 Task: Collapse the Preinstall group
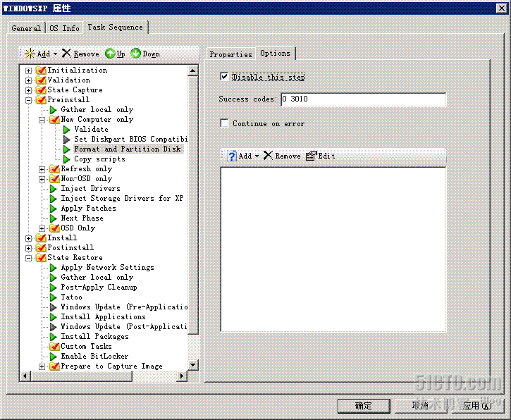[29, 100]
